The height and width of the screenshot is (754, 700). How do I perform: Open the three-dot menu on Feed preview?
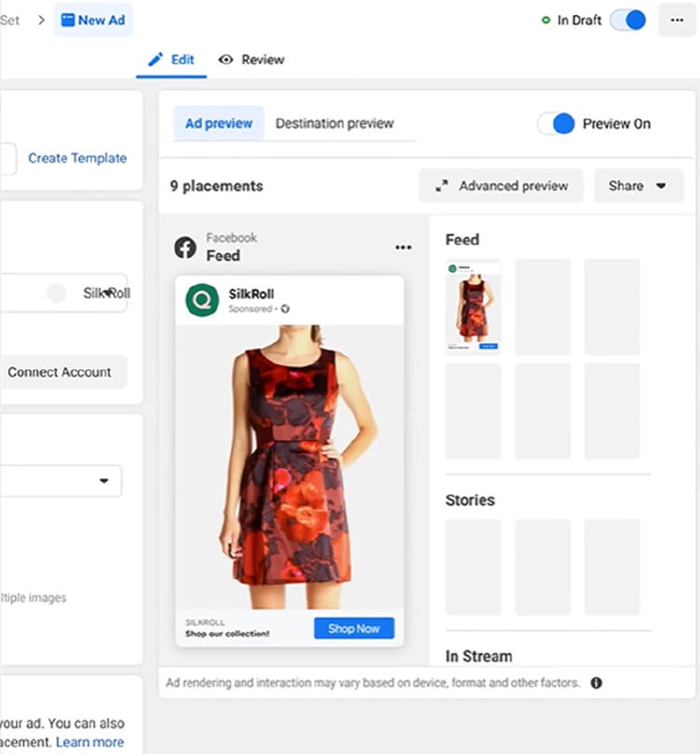(403, 247)
